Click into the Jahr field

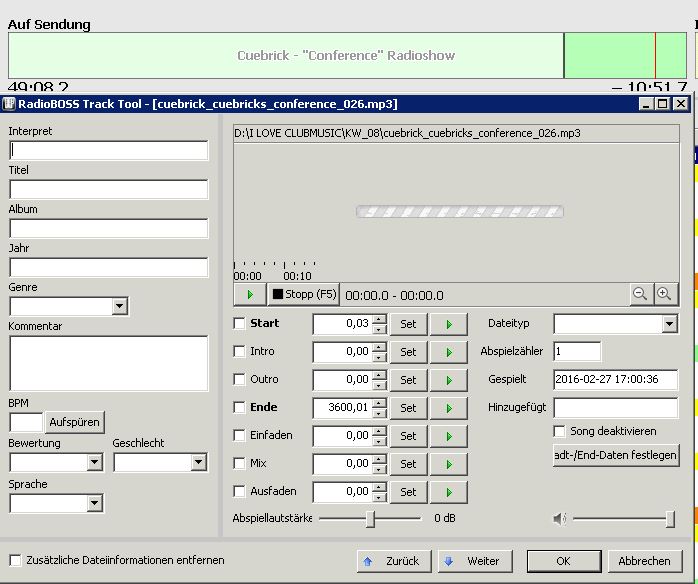[109, 268]
